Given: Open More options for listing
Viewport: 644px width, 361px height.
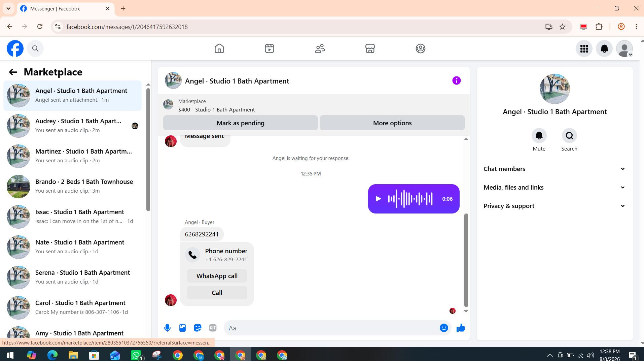Looking at the screenshot, I should click(x=392, y=123).
